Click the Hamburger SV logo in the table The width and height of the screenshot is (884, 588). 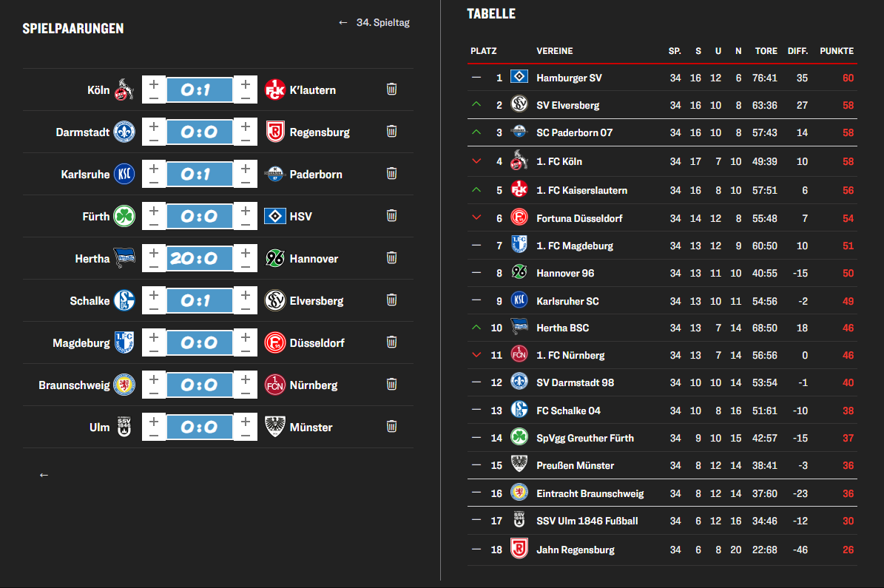(x=519, y=78)
